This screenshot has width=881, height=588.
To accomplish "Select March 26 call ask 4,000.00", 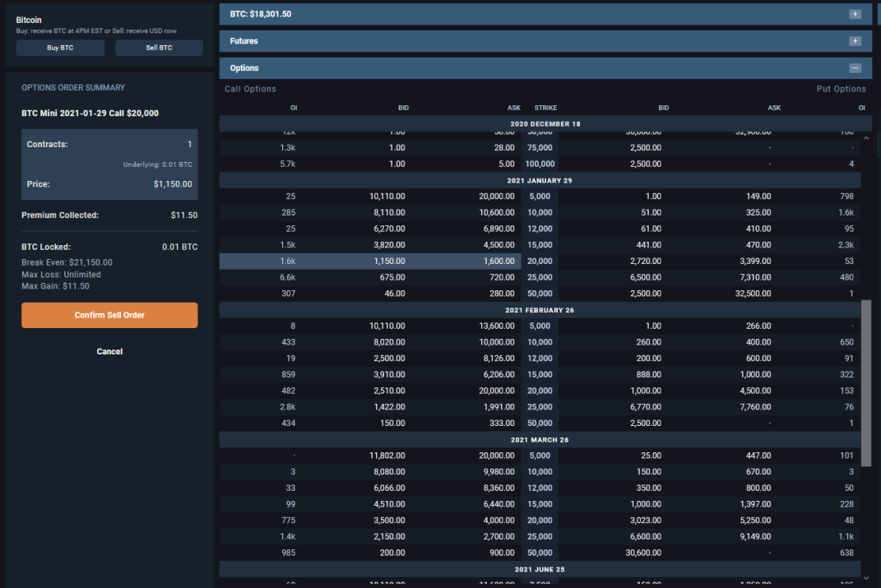I will coord(499,521).
